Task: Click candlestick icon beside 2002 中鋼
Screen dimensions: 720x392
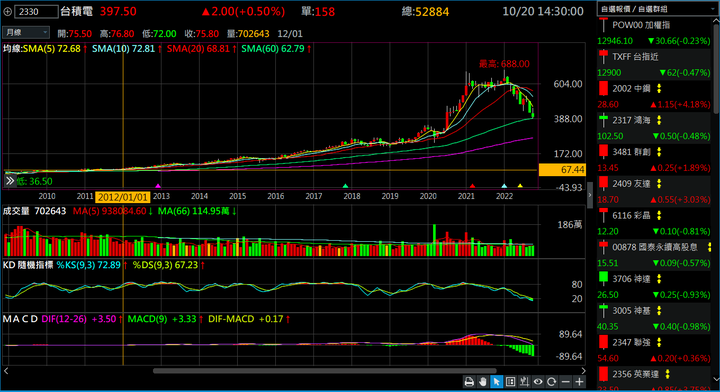Action: (x=603, y=88)
